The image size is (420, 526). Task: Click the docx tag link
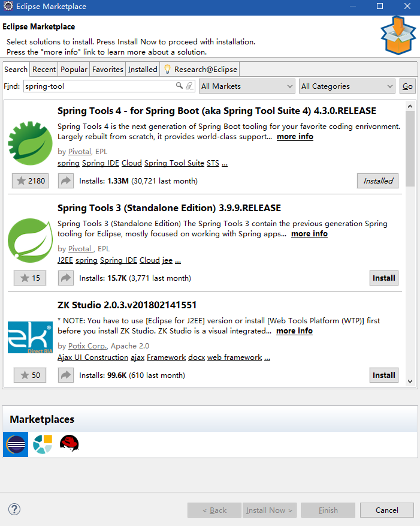[x=197, y=357]
